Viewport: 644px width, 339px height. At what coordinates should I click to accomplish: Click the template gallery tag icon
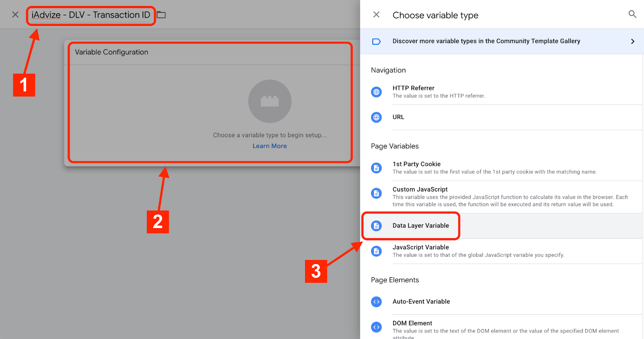click(376, 42)
